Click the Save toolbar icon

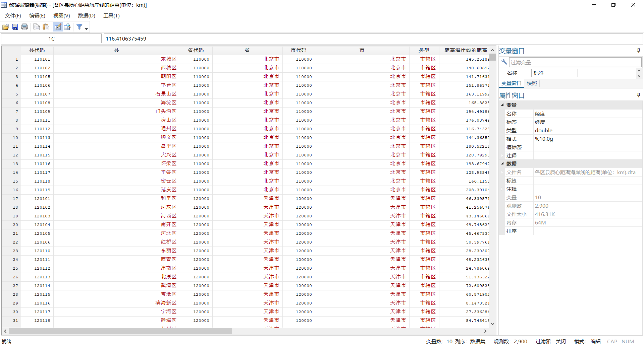[x=15, y=27]
